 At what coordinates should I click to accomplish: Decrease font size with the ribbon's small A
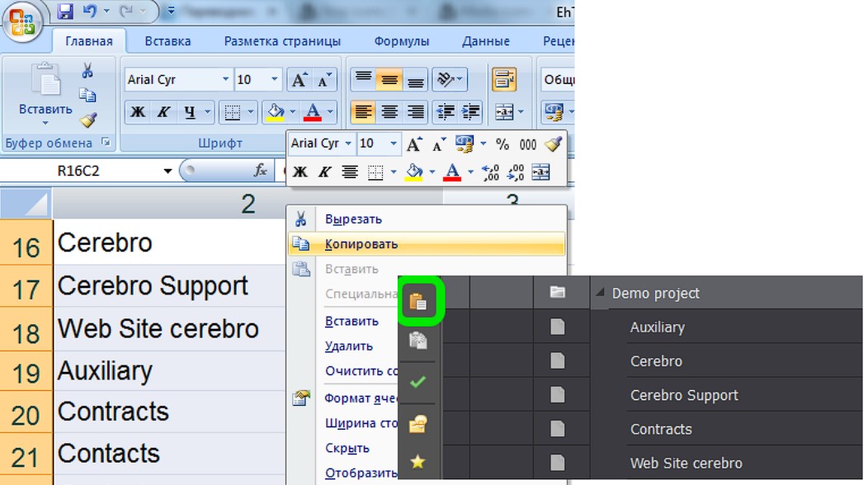click(x=324, y=80)
